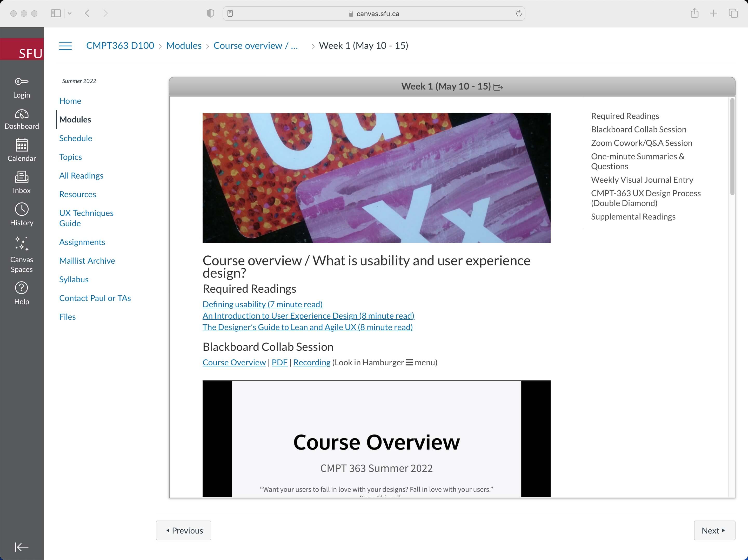Open the Canvas Dashboard icon

click(x=22, y=114)
